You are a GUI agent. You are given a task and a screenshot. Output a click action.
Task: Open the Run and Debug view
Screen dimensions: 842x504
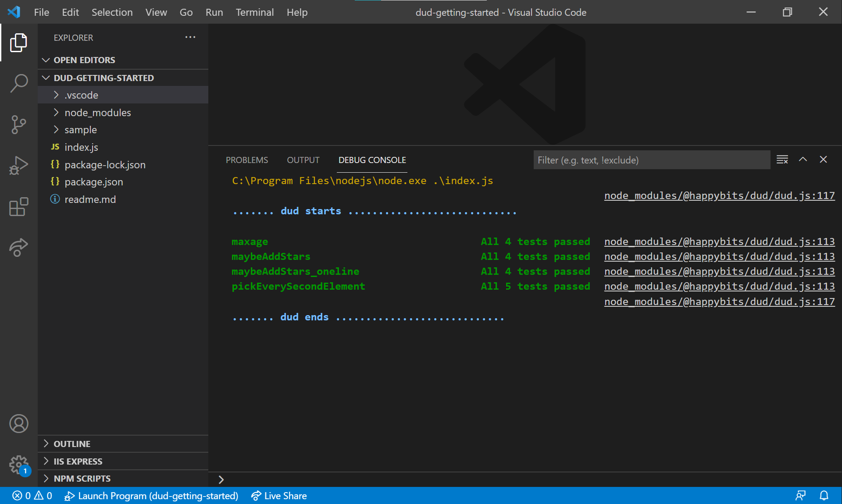click(18, 166)
